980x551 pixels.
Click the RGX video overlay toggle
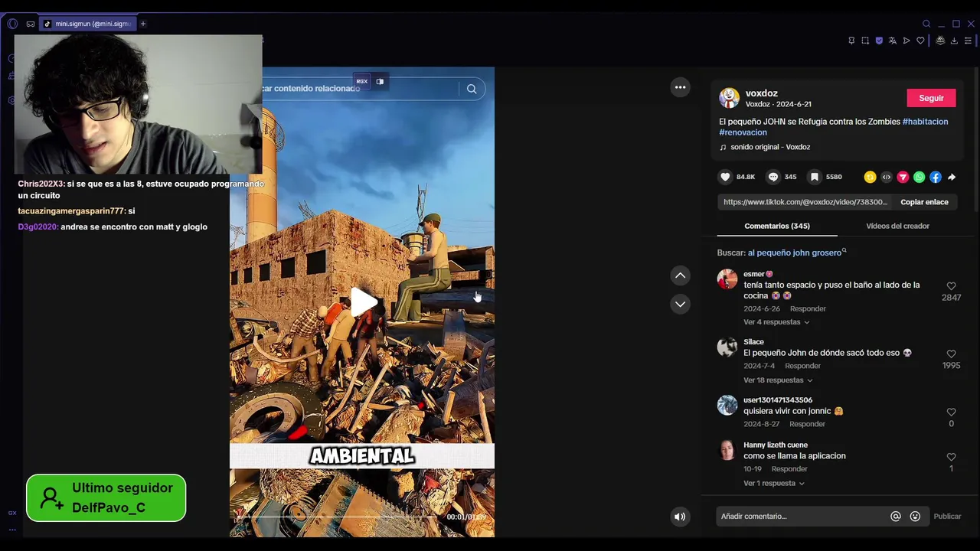point(361,81)
